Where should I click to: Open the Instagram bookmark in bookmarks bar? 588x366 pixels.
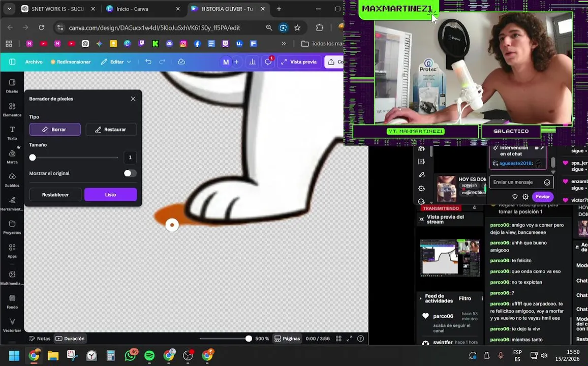(x=183, y=44)
